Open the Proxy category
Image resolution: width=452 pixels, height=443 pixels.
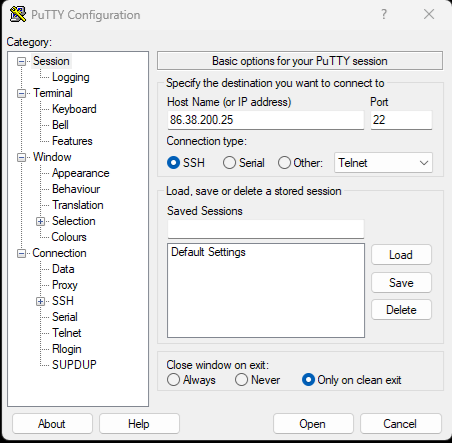(x=65, y=285)
